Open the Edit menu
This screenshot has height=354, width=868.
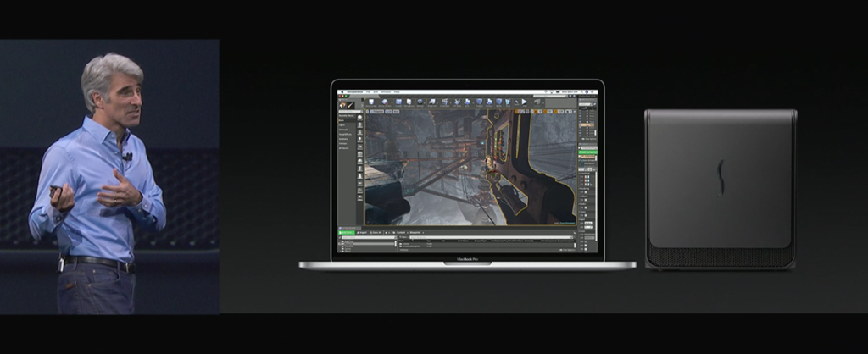click(x=376, y=91)
